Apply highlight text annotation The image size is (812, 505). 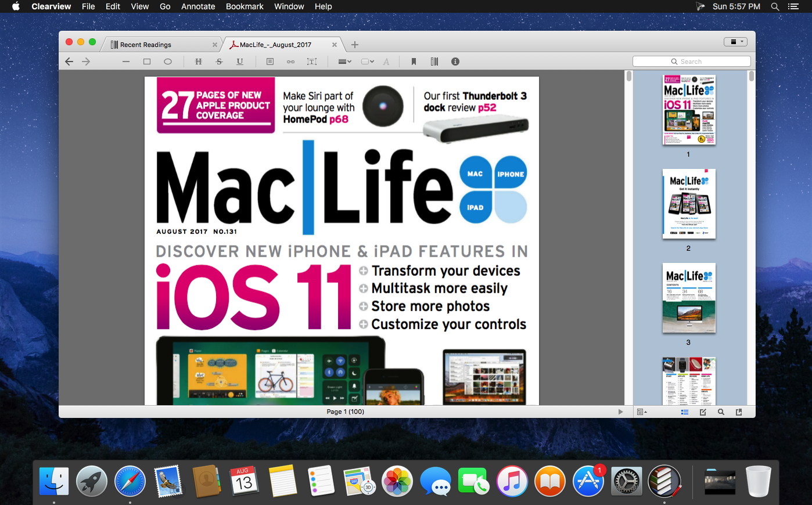click(199, 62)
